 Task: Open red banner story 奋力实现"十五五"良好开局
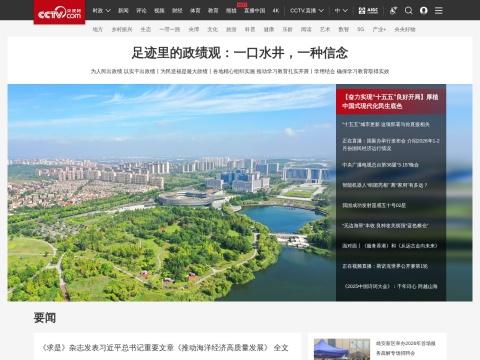tap(390, 101)
